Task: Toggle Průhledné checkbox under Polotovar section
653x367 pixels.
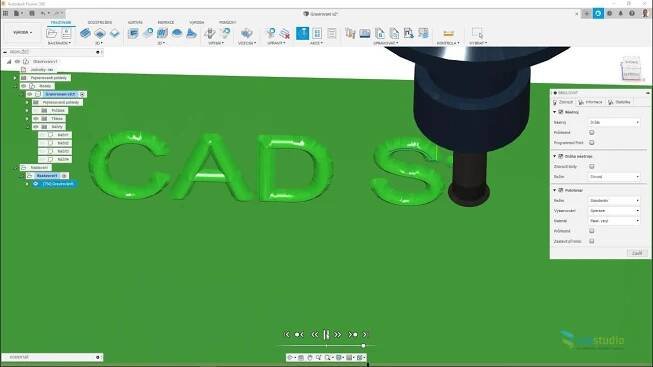Action: (x=591, y=231)
